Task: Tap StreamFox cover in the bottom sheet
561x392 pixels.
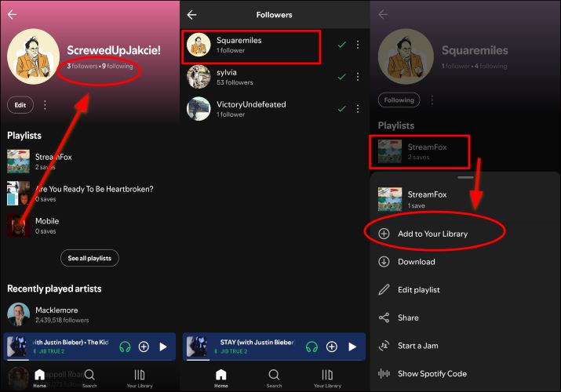Action: pos(390,199)
